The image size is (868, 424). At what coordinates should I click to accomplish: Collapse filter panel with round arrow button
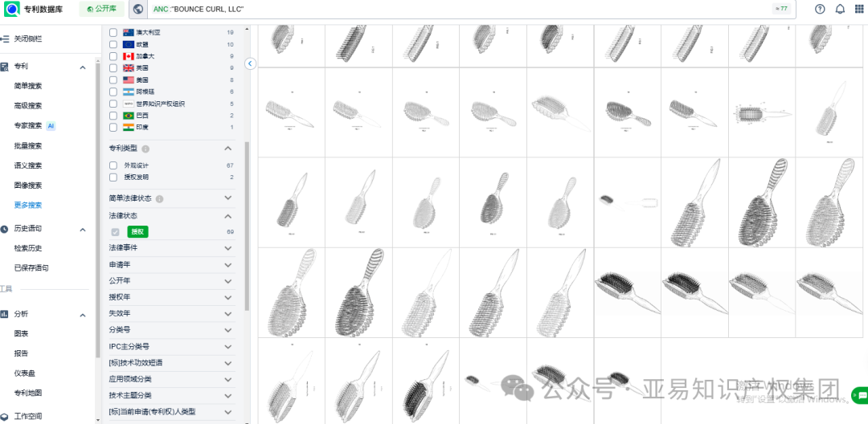pyautogui.click(x=250, y=63)
